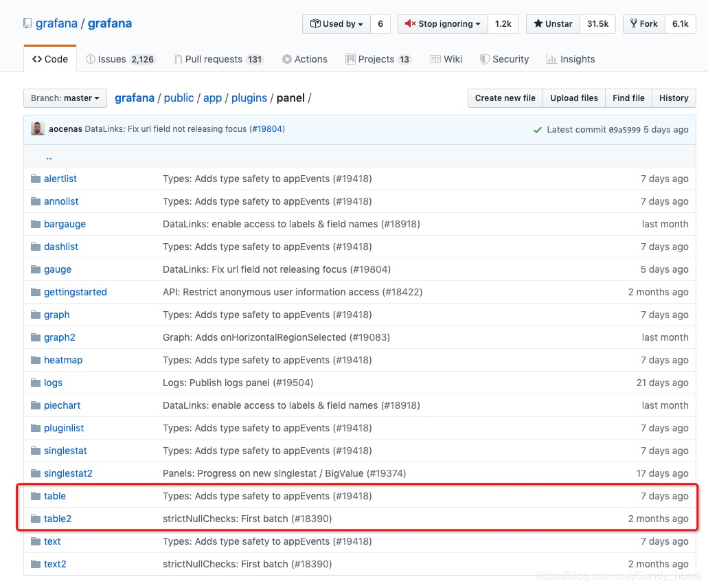Open graph2 commit message onHorizontalRegionSelected
Screen dimensions: 708x588
276,337
